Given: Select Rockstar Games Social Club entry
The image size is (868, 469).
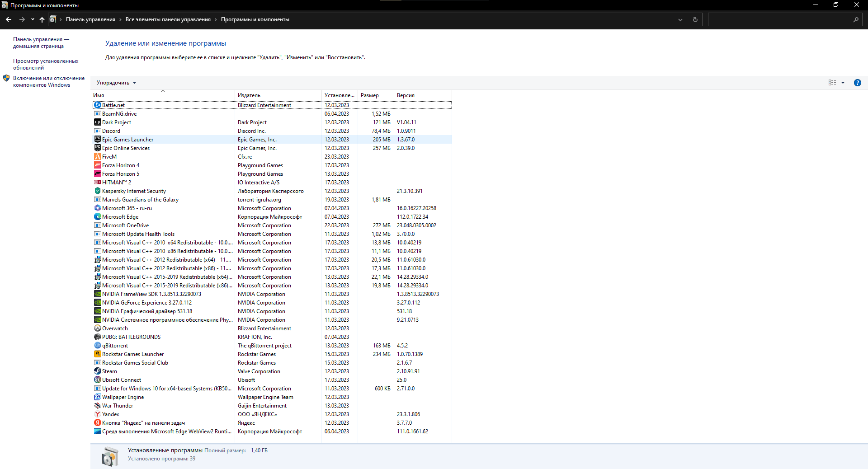Looking at the screenshot, I should [x=272, y=363].
